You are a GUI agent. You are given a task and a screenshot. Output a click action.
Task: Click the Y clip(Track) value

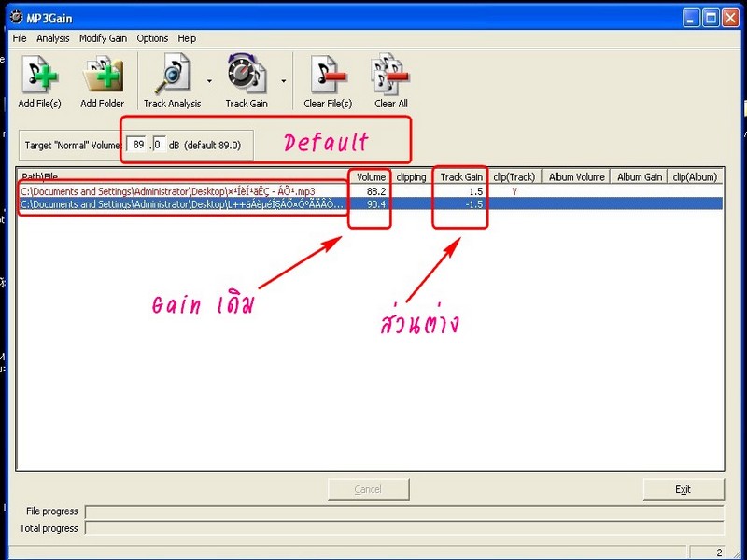[x=514, y=191]
